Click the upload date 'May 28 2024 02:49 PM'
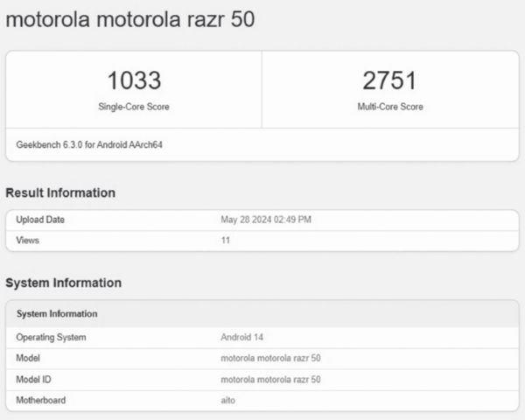The height and width of the screenshot is (420, 525). (266, 220)
